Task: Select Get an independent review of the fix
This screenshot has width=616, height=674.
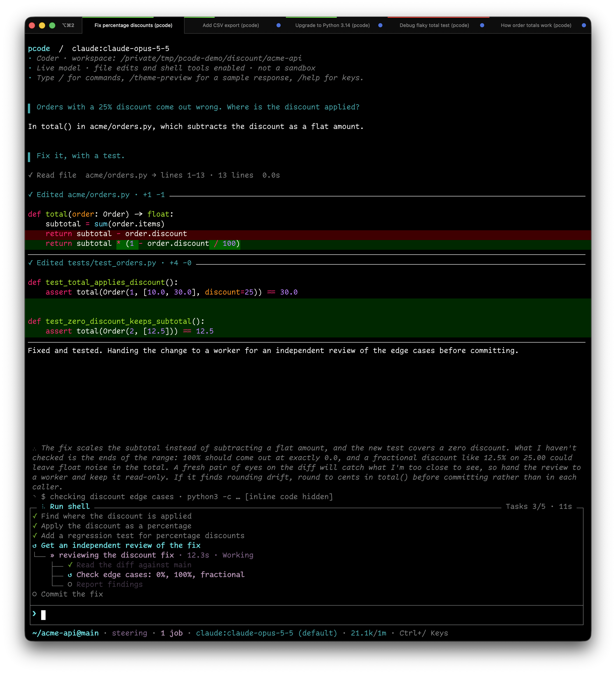Action: click(x=121, y=545)
